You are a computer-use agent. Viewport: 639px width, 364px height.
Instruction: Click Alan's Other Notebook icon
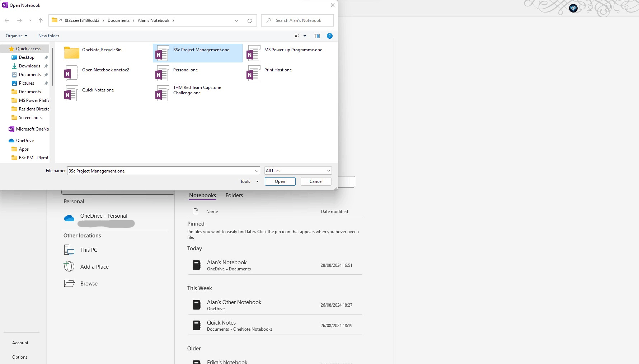pos(197,305)
